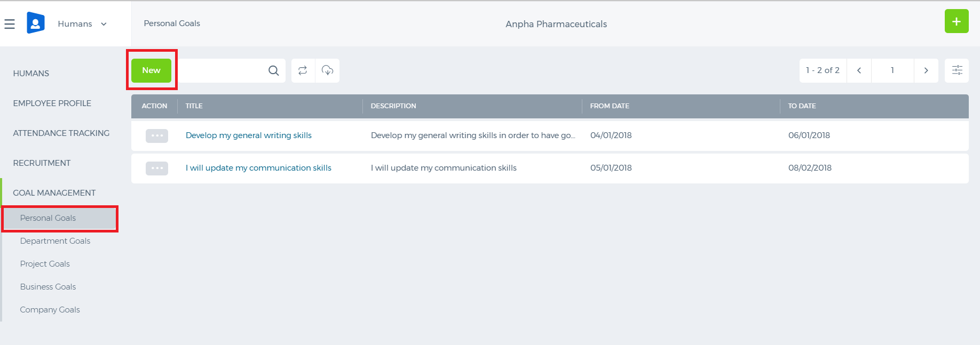The height and width of the screenshot is (345, 980).
Task: Open 'Develop my general writing skills' link
Action: pos(249,135)
